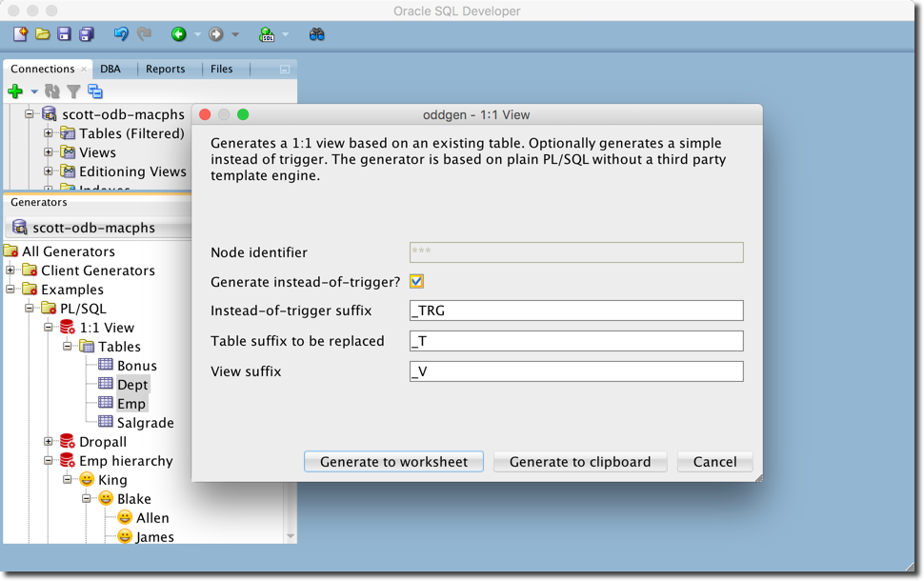Click the Refresh connections icon
924x581 pixels.
pyautogui.click(x=52, y=91)
